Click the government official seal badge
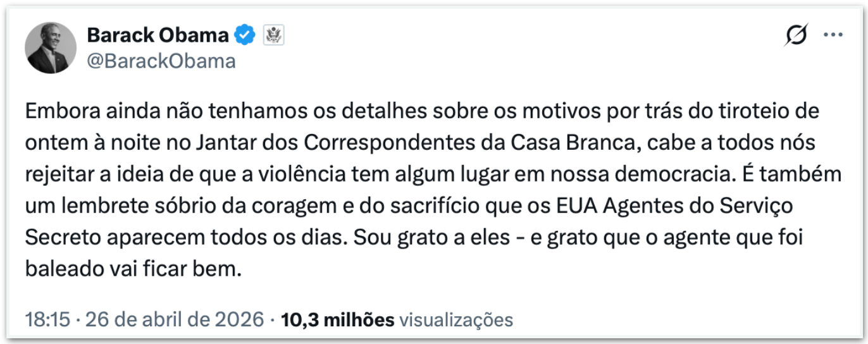Viewport: 868px width, 344px height. tap(273, 35)
